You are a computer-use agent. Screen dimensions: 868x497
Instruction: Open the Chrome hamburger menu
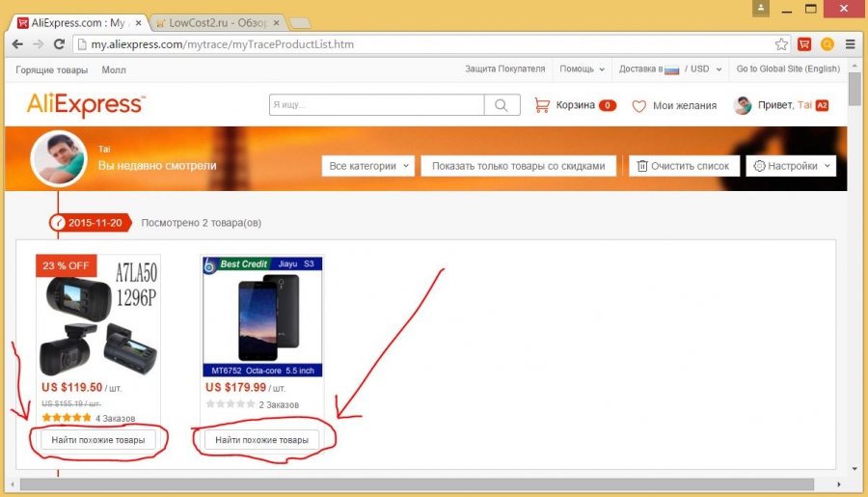pyautogui.click(x=850, y=44)
